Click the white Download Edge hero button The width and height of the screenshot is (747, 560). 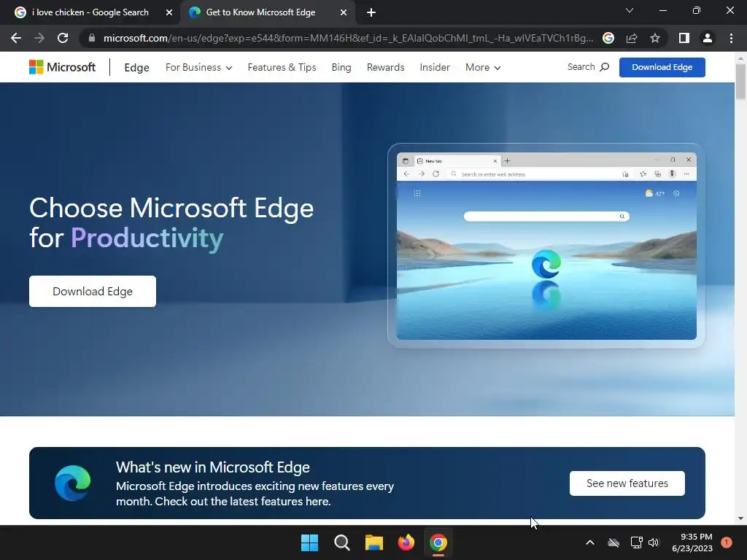(x=93, y=292)
